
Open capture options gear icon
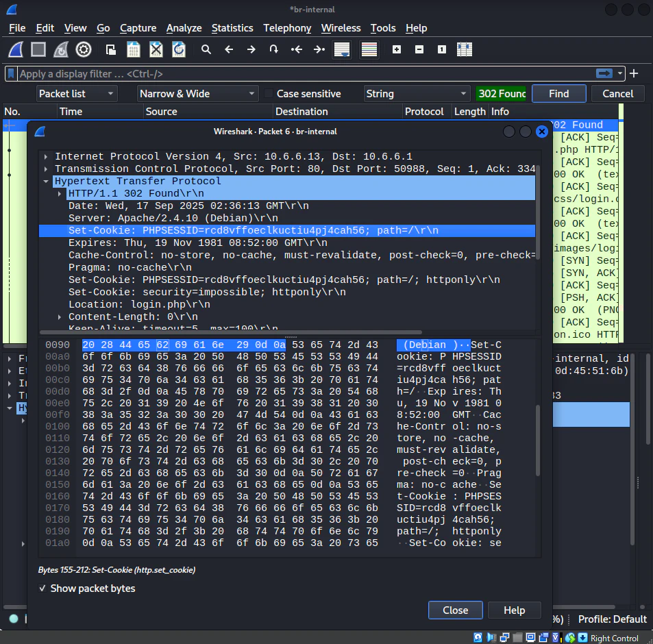pyautogui.click(x=84, y=49)
